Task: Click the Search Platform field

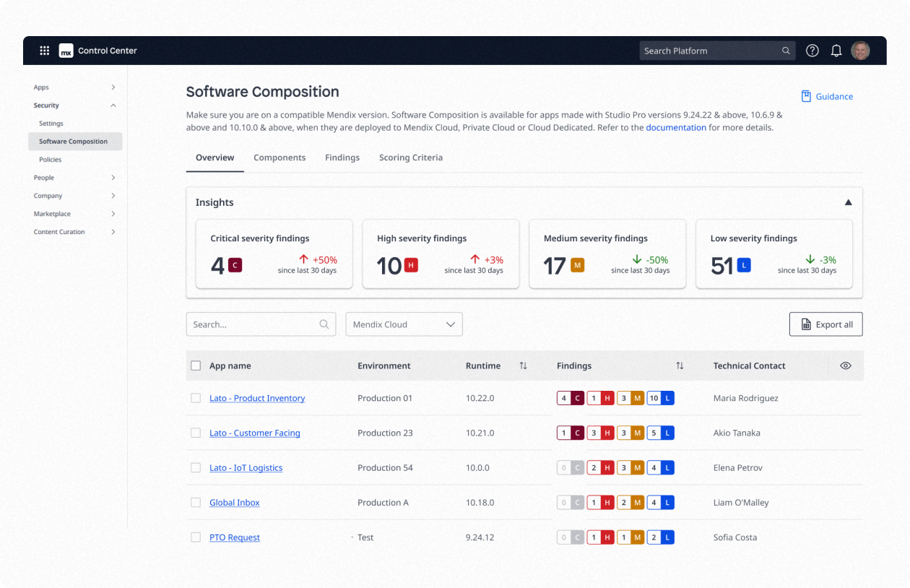Action: click(x=708, y=51)
